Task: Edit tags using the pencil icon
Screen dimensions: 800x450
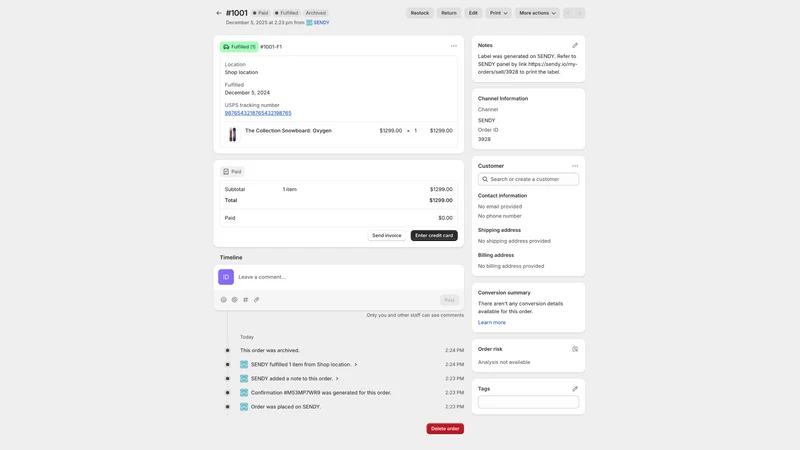Action: pos(575,389)
